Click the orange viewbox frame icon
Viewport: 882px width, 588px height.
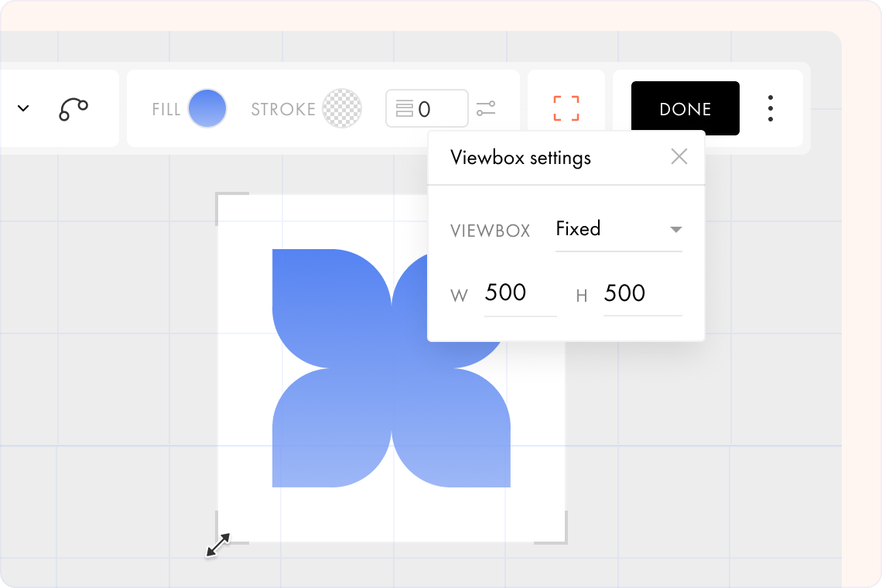pyautogui.click(x=566, y=108)
